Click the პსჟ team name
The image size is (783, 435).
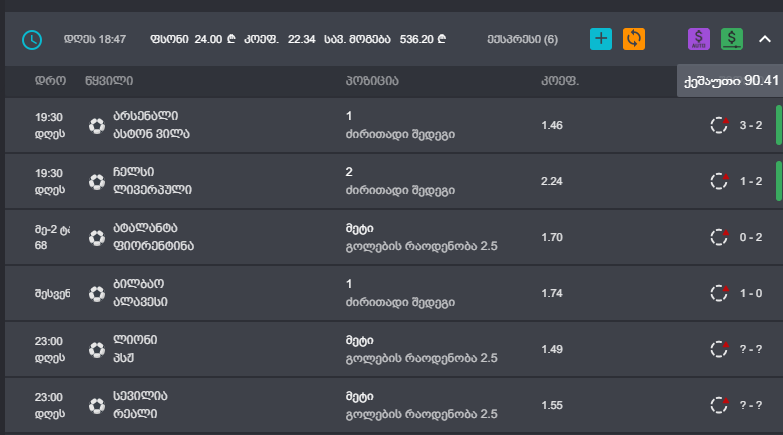(x=123, y=358)
